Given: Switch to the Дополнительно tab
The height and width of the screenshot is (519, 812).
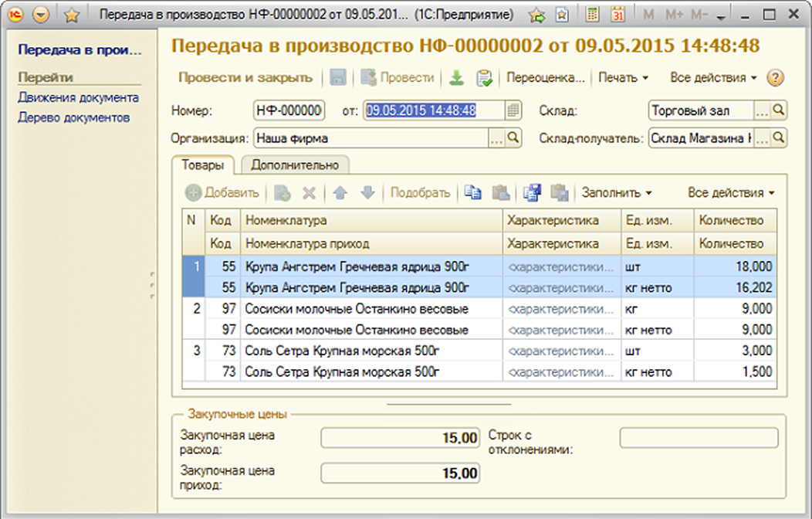Looking at the screenshot, I should [x=295, y=165].
